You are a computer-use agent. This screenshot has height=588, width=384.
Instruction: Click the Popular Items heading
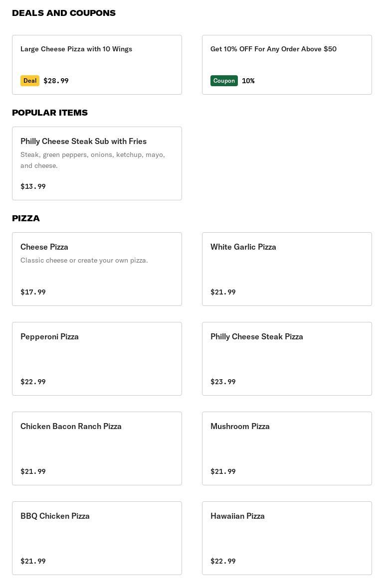point(50,113)
